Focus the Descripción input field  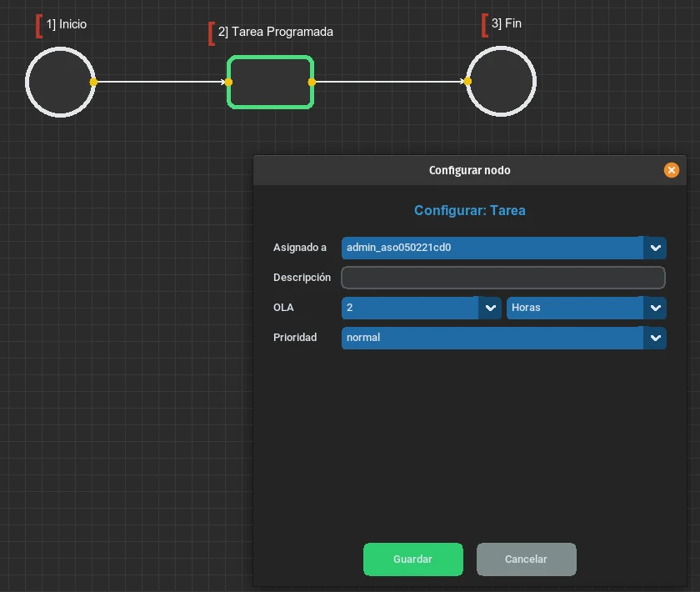click(503, 278)
